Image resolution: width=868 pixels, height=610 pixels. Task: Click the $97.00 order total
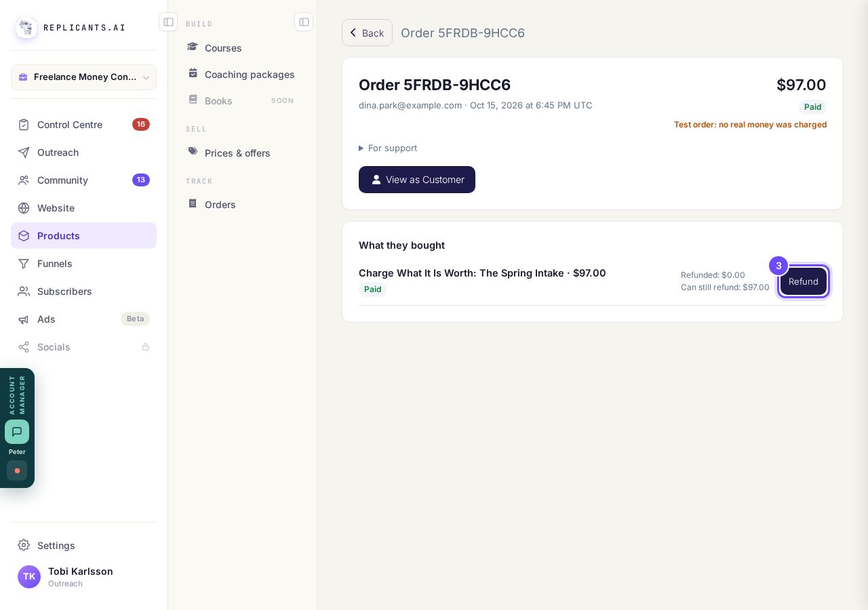coord(802,85)
